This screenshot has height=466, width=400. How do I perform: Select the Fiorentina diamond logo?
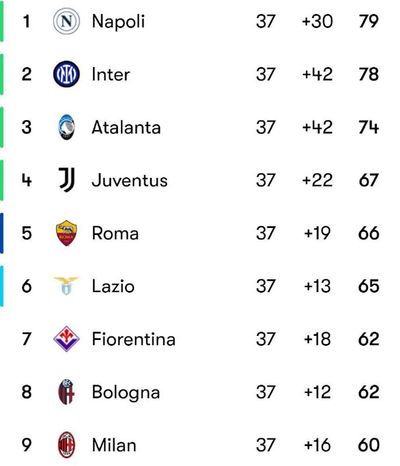pyautogui.click(x=66, y=339)
